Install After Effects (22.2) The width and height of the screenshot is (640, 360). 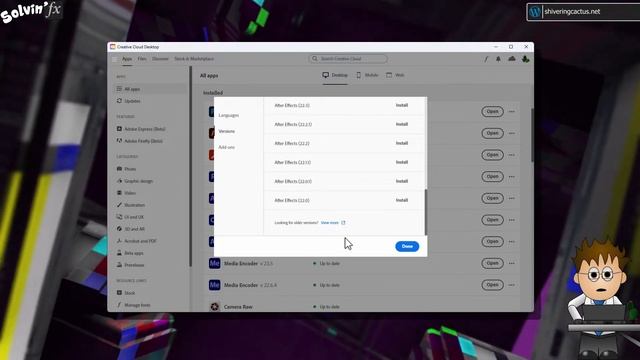click(402, 143)
